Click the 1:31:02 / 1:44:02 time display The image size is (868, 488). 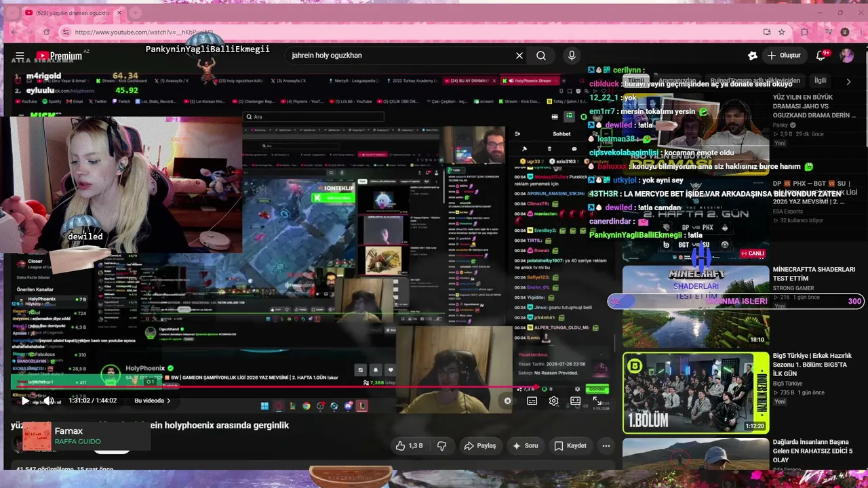pos(92,401)
